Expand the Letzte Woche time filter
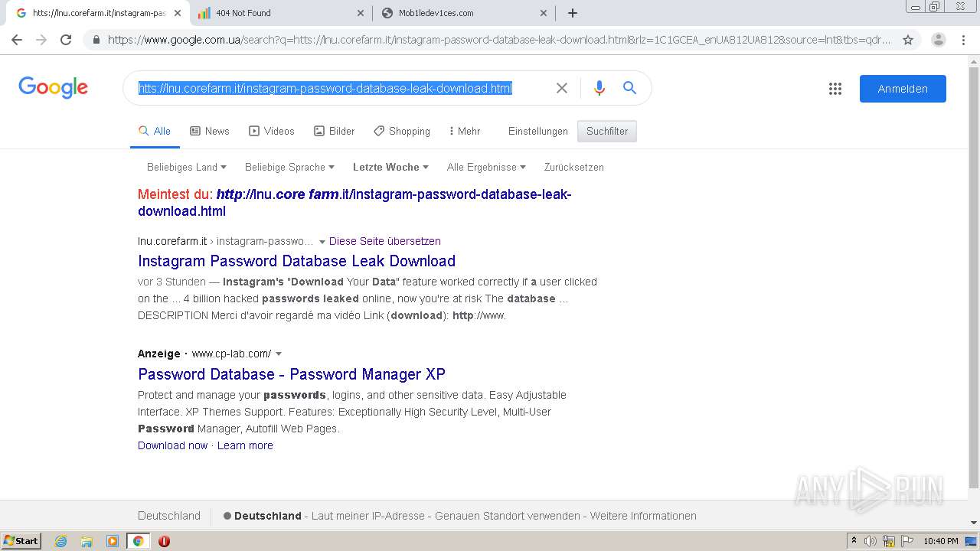This screenshot has height=551, width=980. 390,167
